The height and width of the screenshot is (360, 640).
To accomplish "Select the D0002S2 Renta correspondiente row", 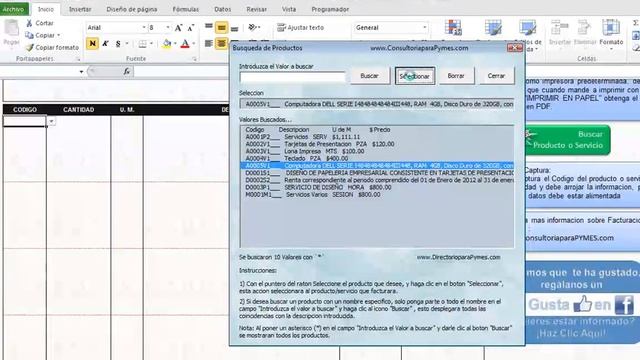I will 377,180.
